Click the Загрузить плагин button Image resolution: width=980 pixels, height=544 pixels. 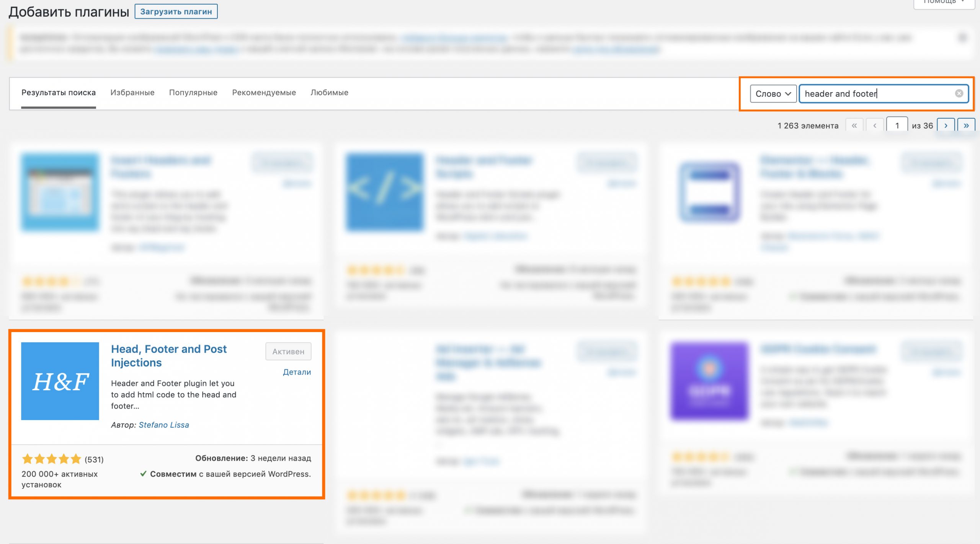(176, 11)
